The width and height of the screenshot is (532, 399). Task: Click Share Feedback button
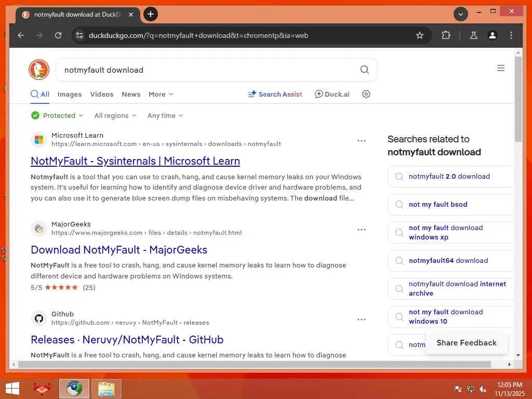(x=467, y=343)
